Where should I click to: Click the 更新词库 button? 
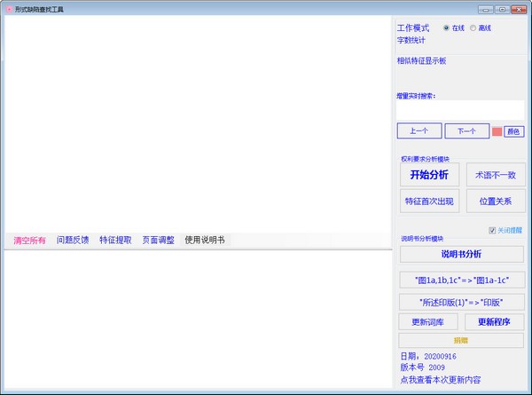pos(428,321)
